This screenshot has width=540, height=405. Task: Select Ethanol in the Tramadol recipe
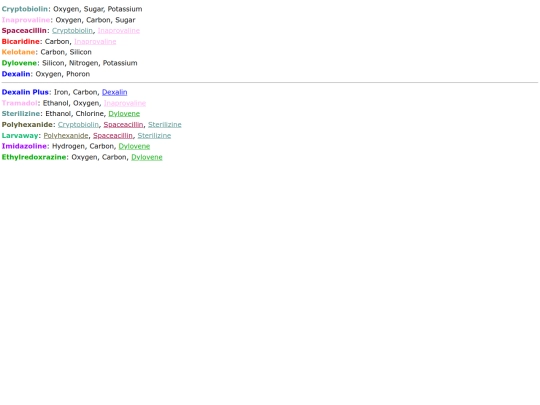[x=55, y=103]
